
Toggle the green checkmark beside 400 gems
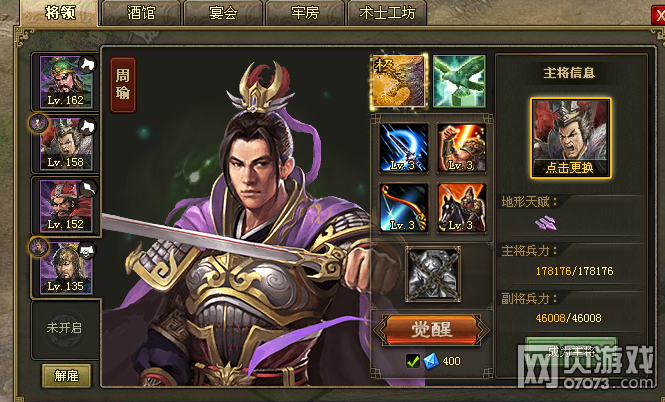pyautogui.click(x=412, y=361)
